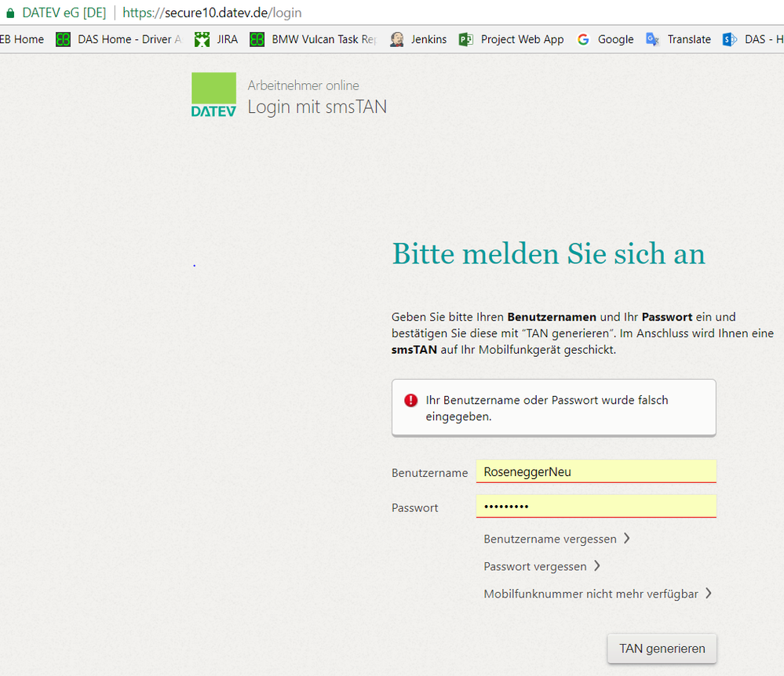Image resolution: width=784 pixels, height=676 pixels.
Task: Click the DATEV eG [DE] certificate label
Action: (x=64, y=13)
